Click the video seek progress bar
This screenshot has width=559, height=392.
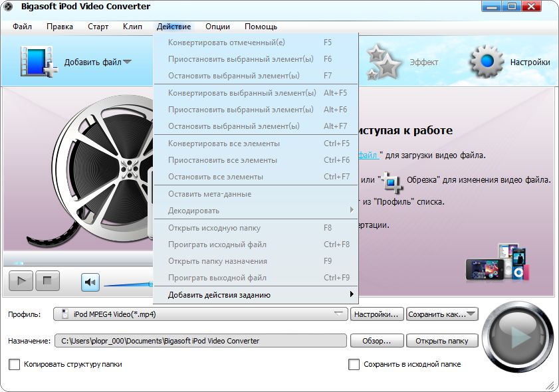pyautogui.click(x=78, y=263)
